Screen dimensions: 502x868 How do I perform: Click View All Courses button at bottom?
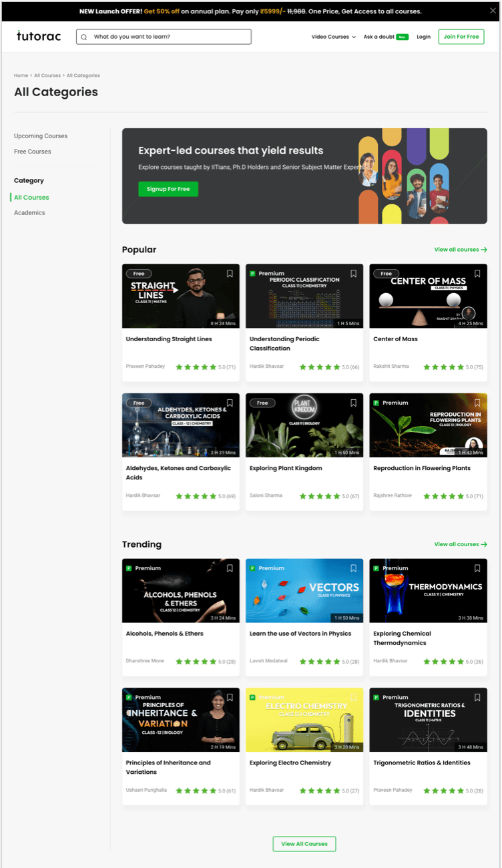[x=304, y=844]
